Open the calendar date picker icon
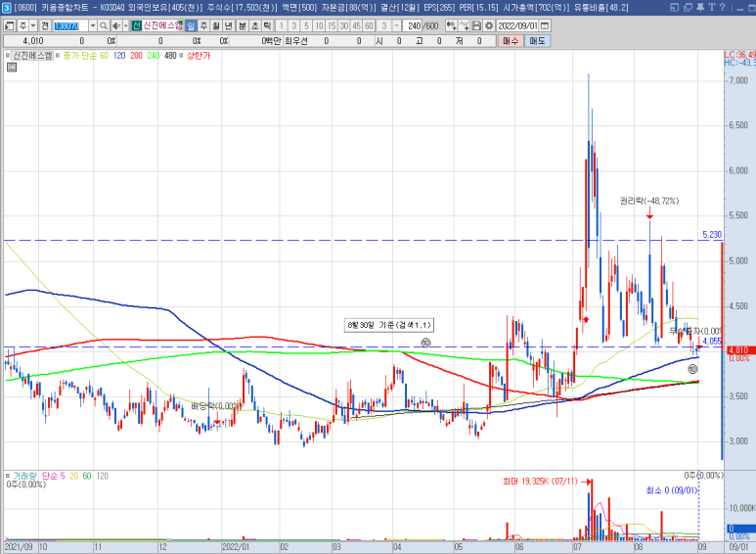This screenshot has width=756, height=554. (545, 25)
